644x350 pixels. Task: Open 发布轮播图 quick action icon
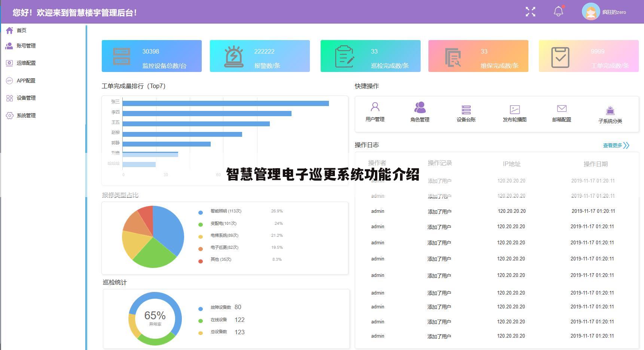click(x=515, y=109)
